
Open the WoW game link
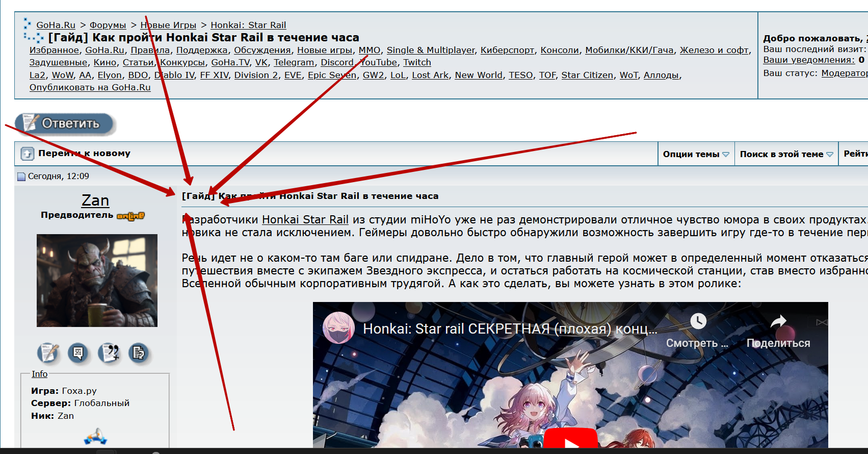pyautogui.click(x=63, y=75)
